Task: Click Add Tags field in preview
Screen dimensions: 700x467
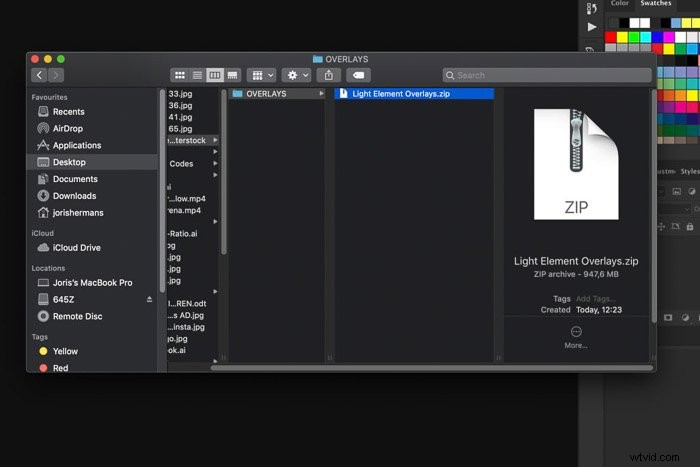Action: 596,299
